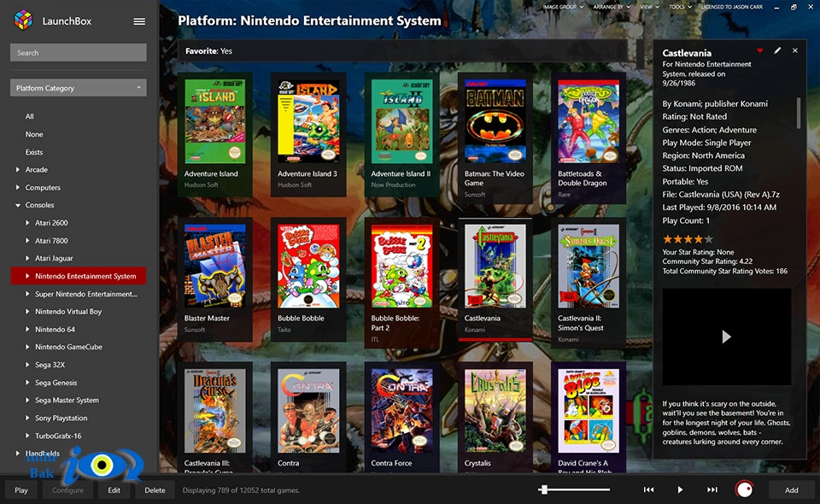The width and height of the screenshot is (820, 504).
Task: Select Sony Playstation platform
Action: coord(61,418)
